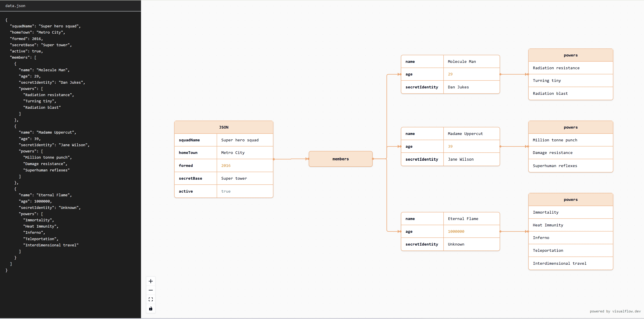Click the 'Turning tiny' power row
Screen dimensions: 644x319
(570, 81)
